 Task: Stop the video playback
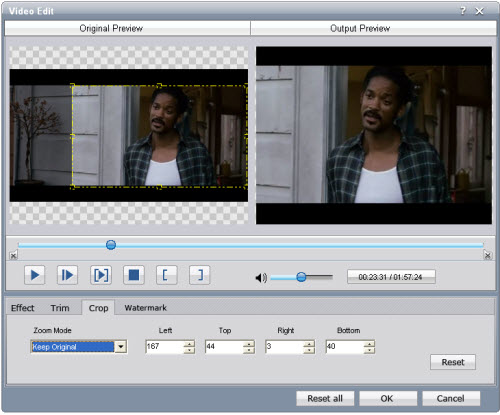(x=134, y=275)
